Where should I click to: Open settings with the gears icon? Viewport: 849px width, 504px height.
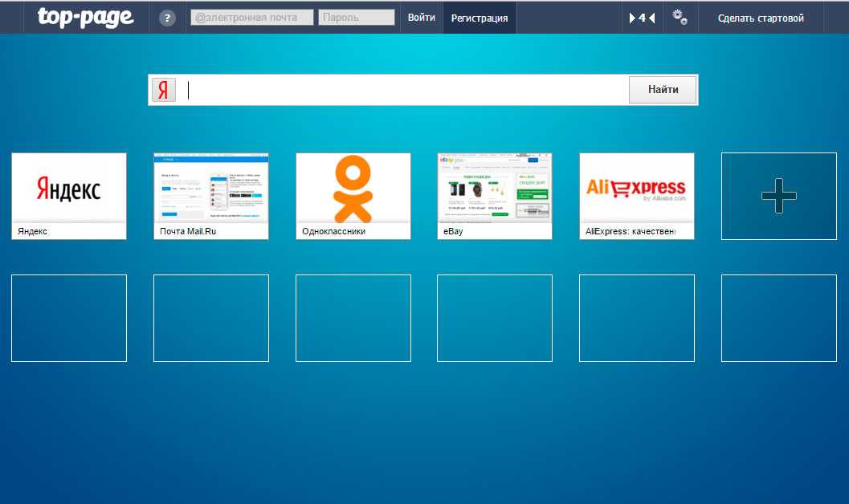click(x=680, y=17)
